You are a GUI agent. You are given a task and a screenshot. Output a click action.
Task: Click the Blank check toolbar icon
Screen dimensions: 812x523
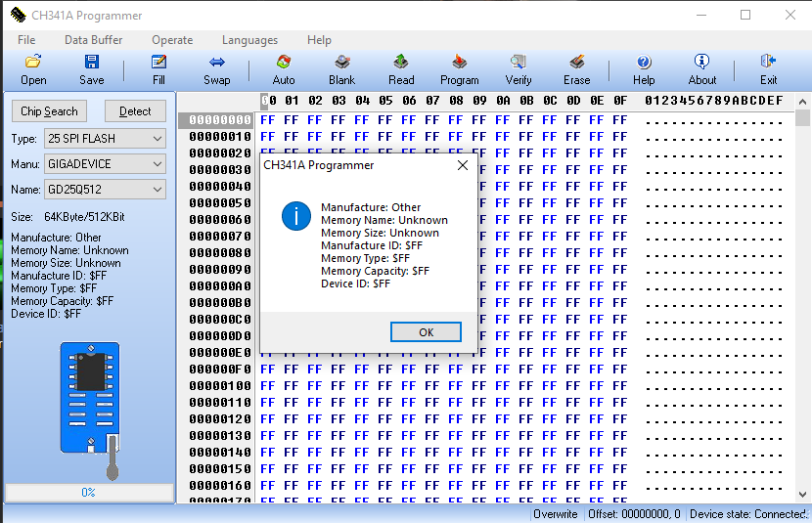pos(341,63)
